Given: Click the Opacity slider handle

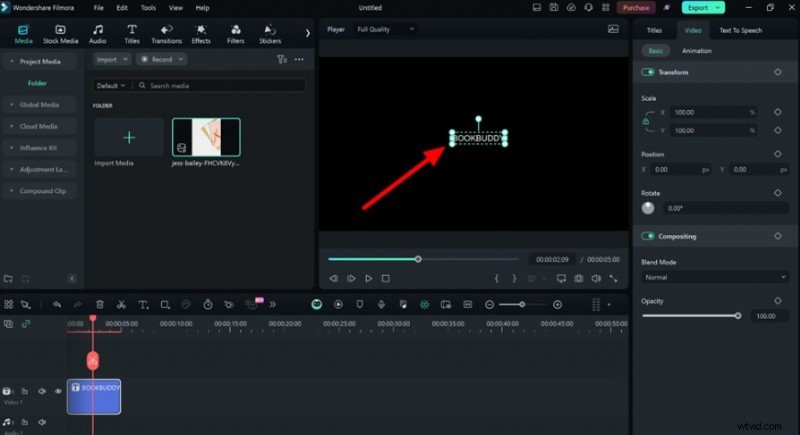Looking at the screenshot, I should point(738,315).
